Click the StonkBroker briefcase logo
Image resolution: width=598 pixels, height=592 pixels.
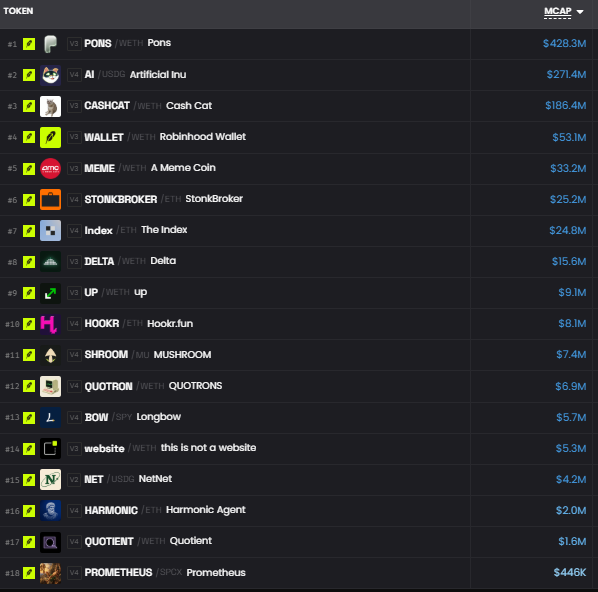point(50,199)
